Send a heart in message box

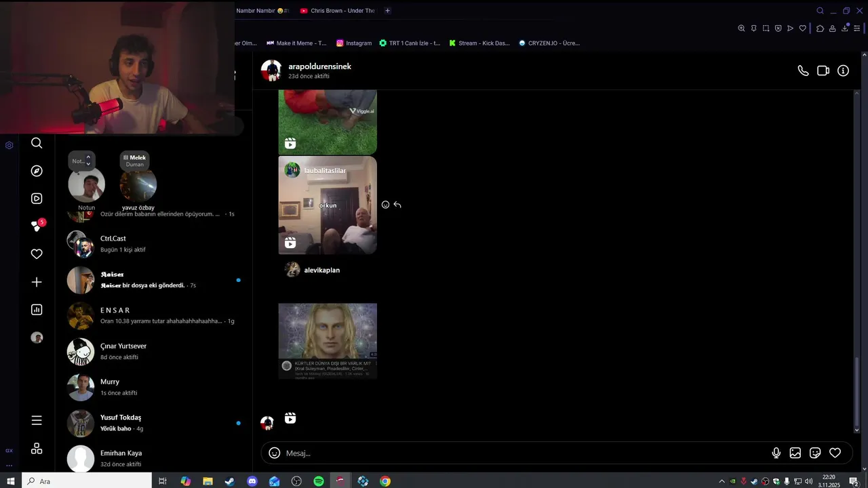tap(835, 453)
